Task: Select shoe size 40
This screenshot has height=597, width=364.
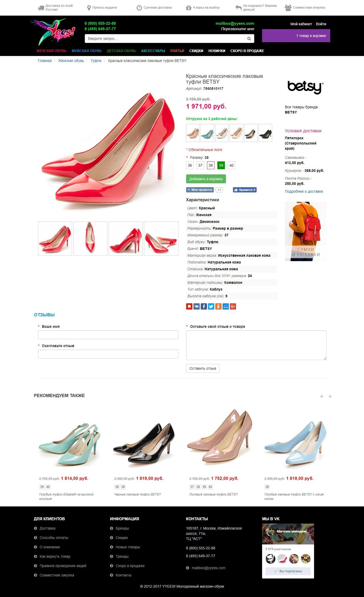Action: (231, 165)
